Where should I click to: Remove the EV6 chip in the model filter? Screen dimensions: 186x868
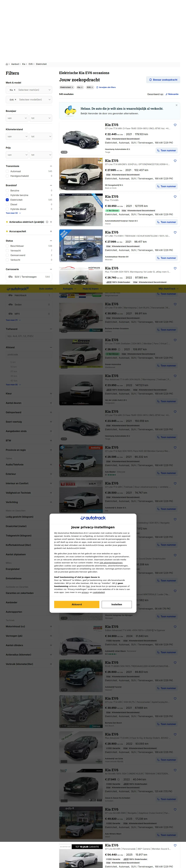[x=15, y=100]
